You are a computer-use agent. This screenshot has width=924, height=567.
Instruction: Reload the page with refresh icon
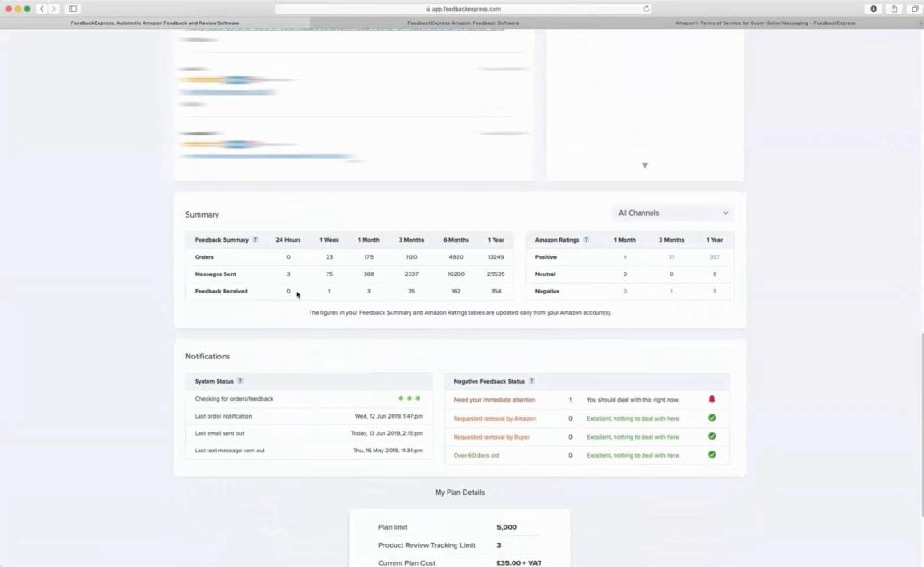click(646, 9)
